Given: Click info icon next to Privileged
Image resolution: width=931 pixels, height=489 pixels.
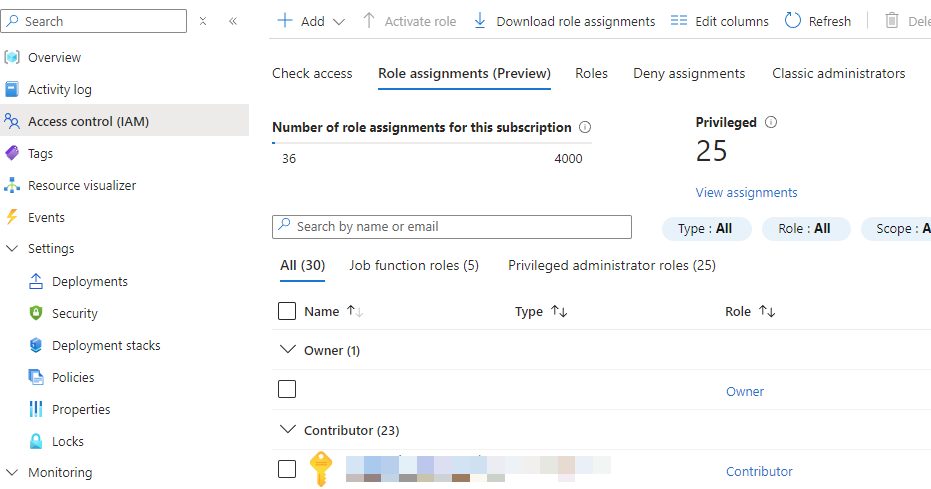Looking at the screenshot, I should (x=771, y=122).
